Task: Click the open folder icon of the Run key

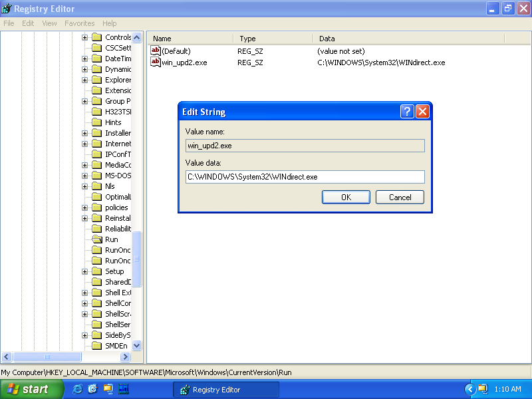Action: (97, 239)
